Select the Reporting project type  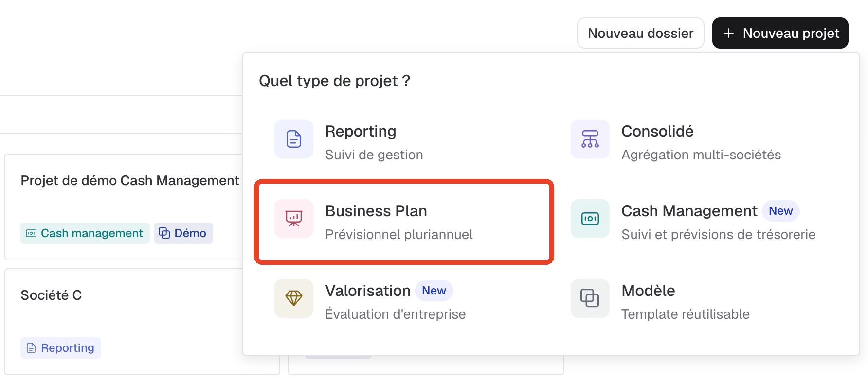(405, 141)
